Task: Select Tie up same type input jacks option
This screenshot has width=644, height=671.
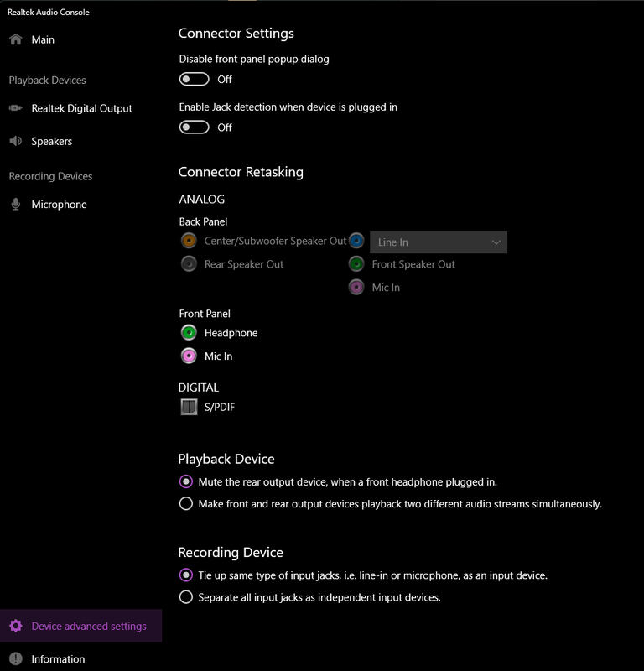Action: 186,575
